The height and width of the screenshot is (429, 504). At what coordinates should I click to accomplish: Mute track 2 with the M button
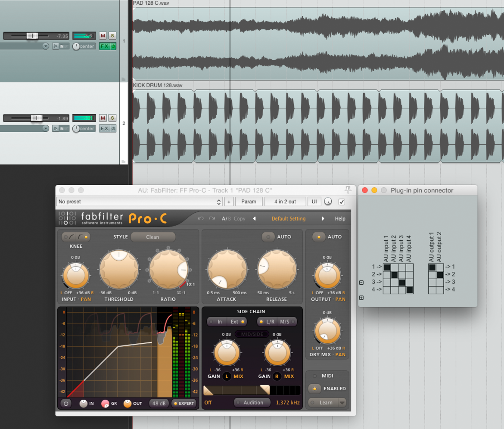103,118
